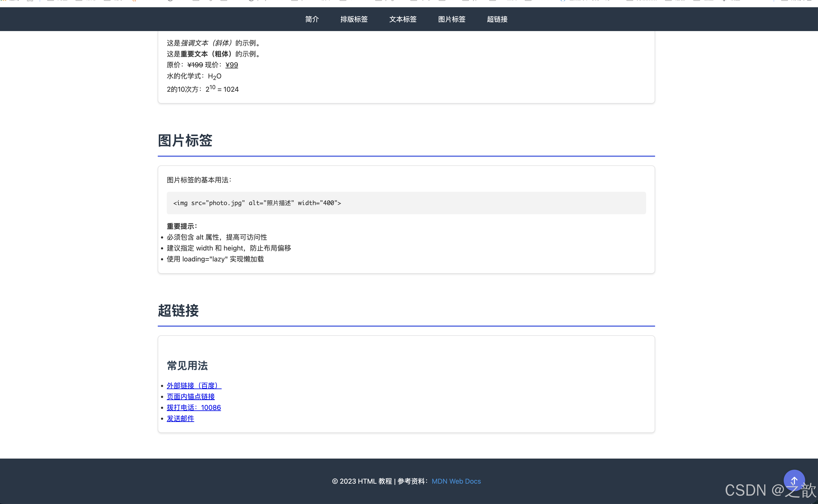Click inside the img src code block
Viewport: 818px width, 504px height.
click(257, 203)
